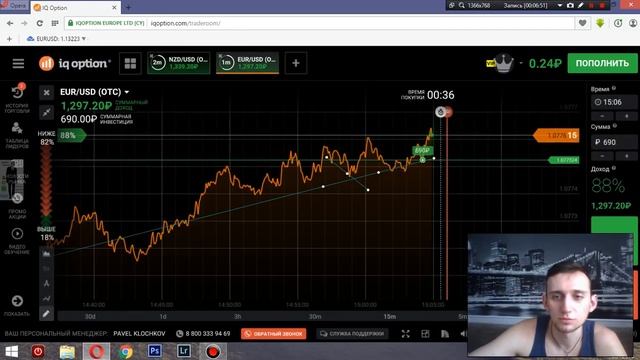The image size is (640, 360).
Task: Open the Служба поддержки support chat
Action: 352,334
